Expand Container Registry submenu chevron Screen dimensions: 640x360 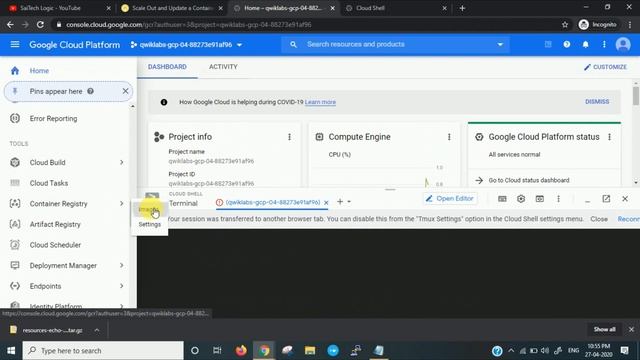pyautogui.click(x=122, y=204)
